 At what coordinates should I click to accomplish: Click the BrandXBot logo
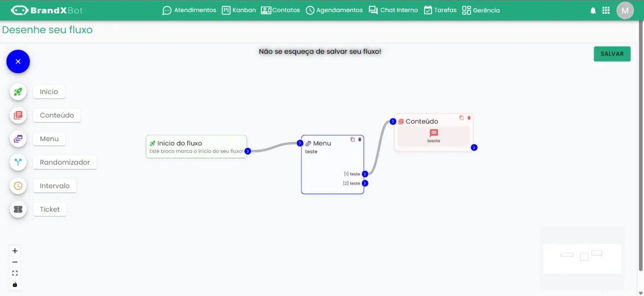(x=47, y=10)
